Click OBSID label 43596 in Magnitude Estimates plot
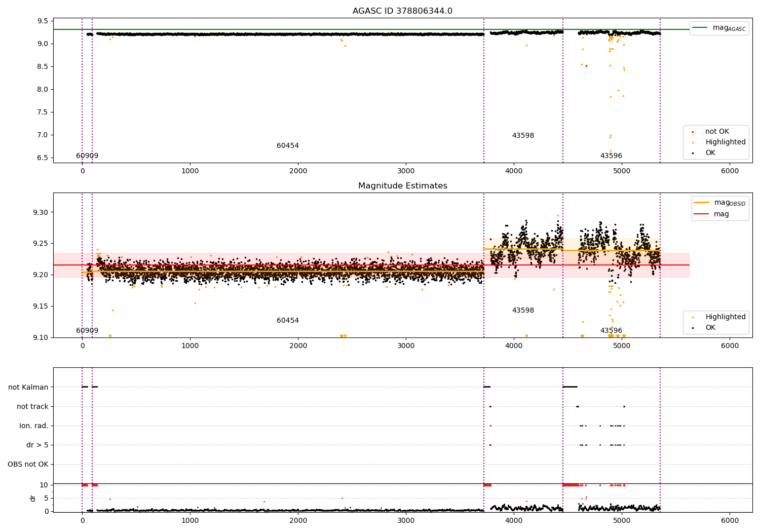This screenshot has width=760, height=532. click(x=611, y=331)
